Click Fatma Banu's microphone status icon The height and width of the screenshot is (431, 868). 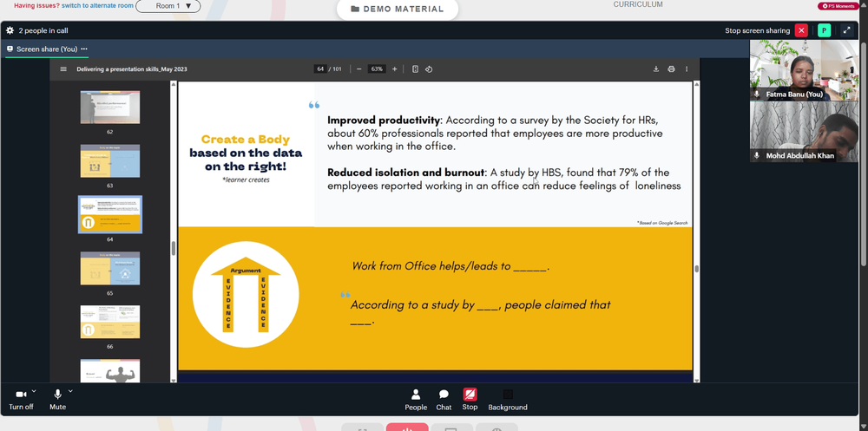(x=757, y=95)
